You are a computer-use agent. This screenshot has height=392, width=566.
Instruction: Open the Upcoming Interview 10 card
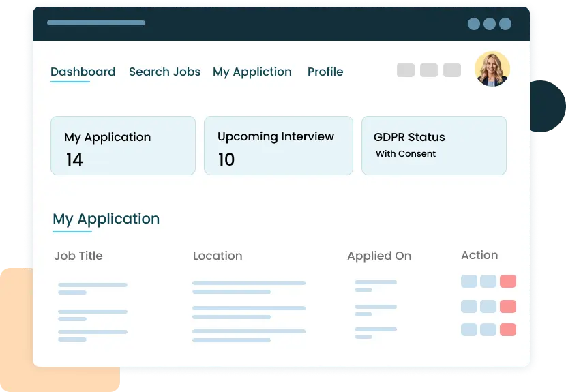278,145
